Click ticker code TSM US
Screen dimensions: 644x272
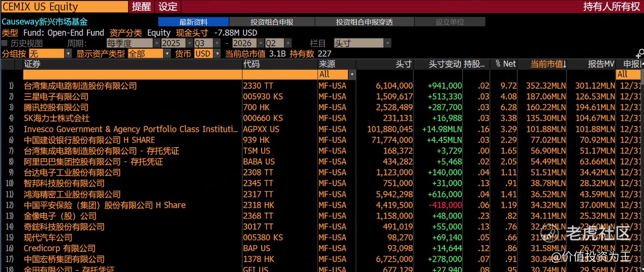click(257, 150)
